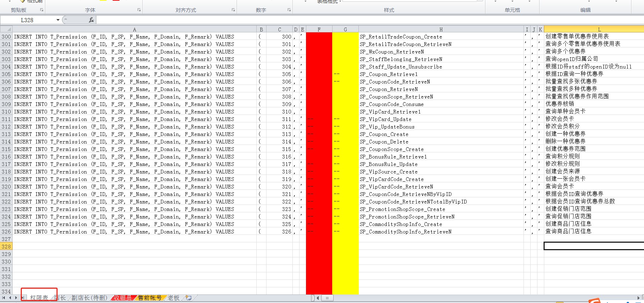
Task: Select row header 311
Action: pyautogui.click(x=6, y=119)
